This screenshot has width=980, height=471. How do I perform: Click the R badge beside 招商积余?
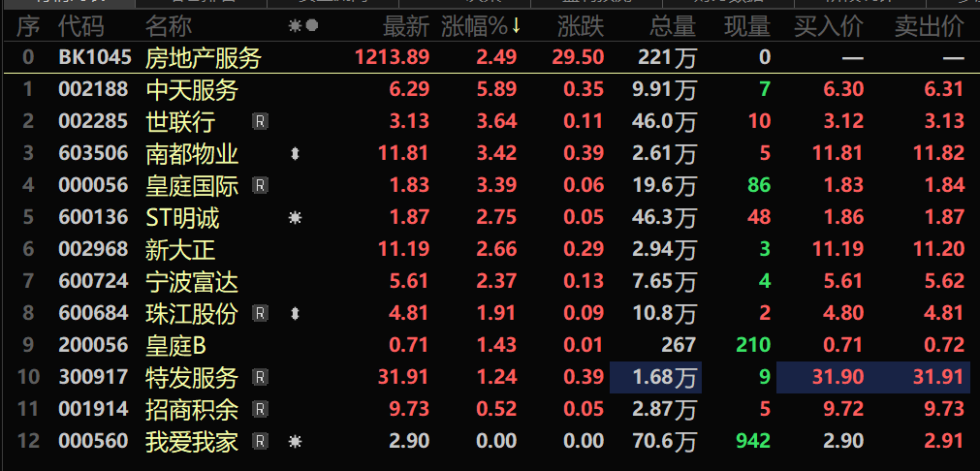coord(260,409)
